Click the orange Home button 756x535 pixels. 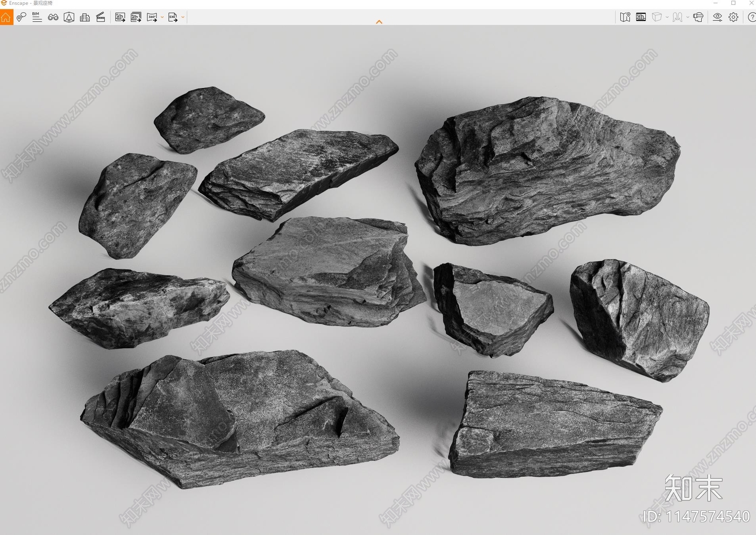[x=6, y=17]
